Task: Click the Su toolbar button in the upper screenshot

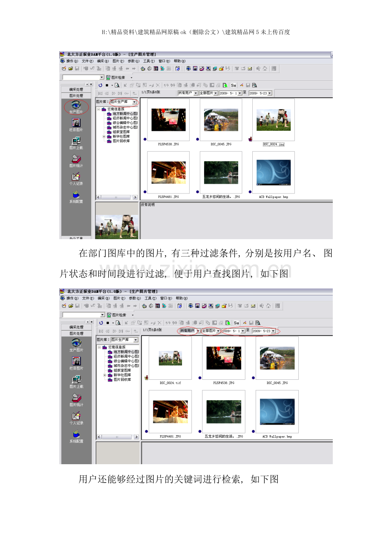Action: (233, 85)
